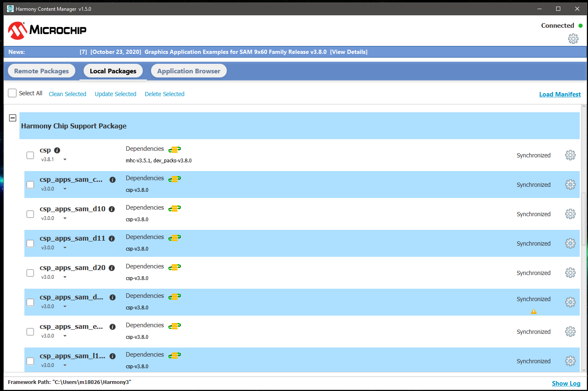
Task: Click View Details in news bar
Action: point(349,52)
